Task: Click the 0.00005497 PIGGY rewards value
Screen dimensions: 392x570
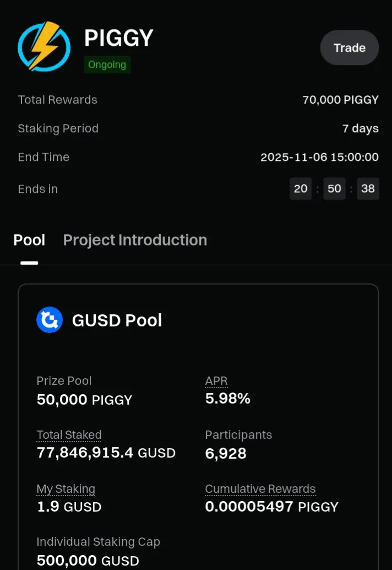Action: coord(271,507)
